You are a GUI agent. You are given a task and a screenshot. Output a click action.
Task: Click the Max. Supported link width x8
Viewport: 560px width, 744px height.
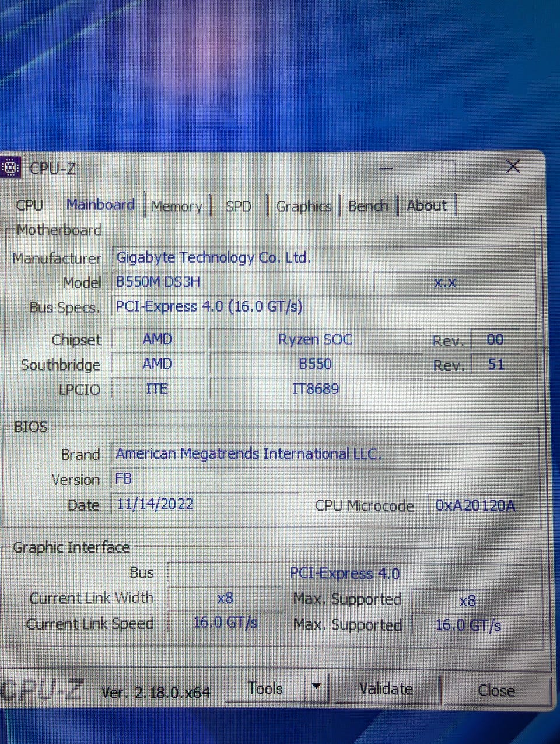468,600
